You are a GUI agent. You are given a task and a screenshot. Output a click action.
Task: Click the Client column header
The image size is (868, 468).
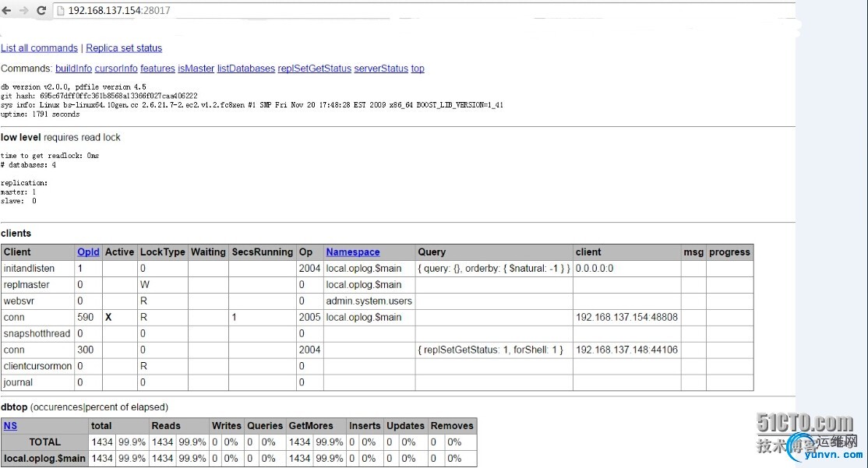(x=37, y=252)
